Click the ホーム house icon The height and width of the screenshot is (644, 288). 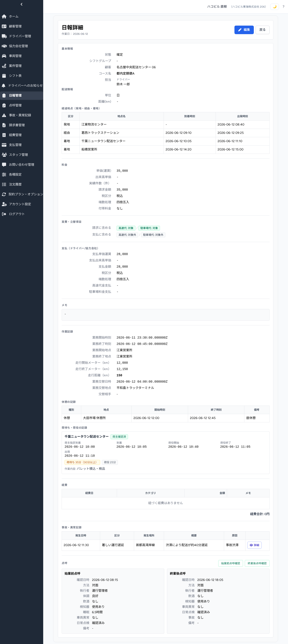(4, 16)
